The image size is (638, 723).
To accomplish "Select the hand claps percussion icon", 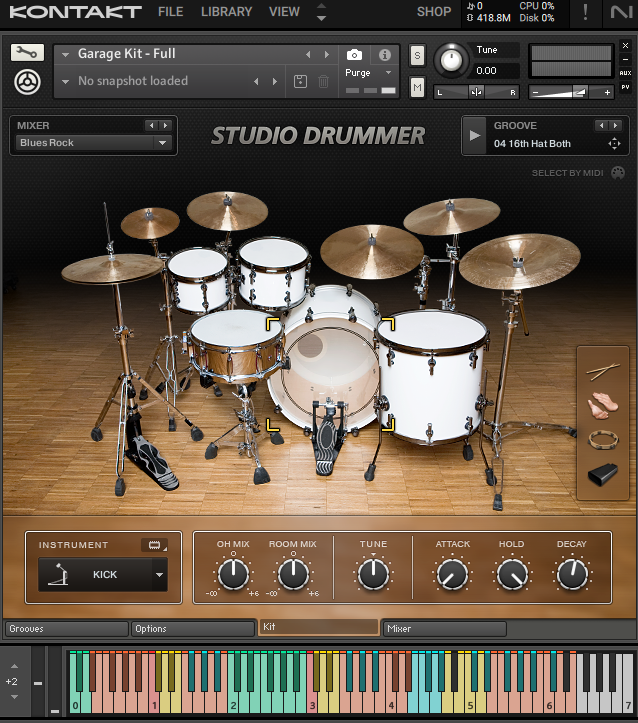I will coord(603,405).
